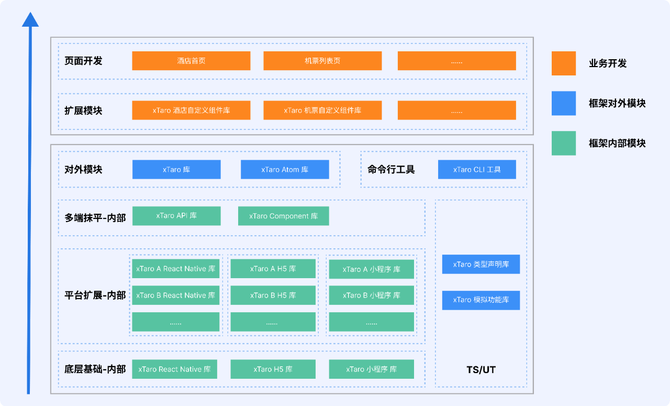
Task: Click the orange 业务开发 legend swatch
Action: point(563,63)
